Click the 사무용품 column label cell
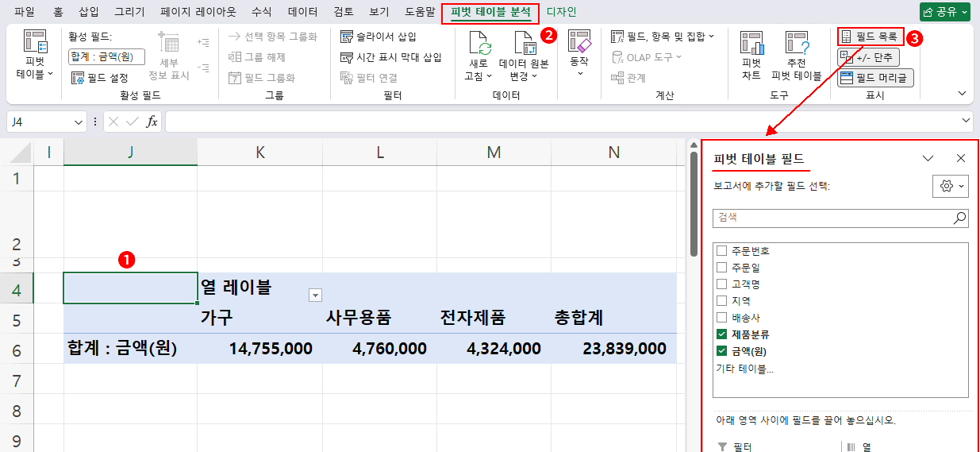 [379, 319]
